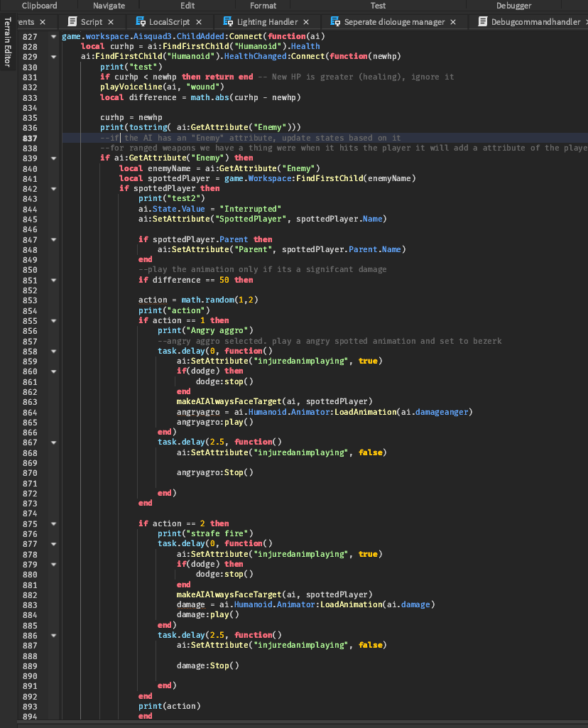Close the Lighting Handler tab

(306, 22)
